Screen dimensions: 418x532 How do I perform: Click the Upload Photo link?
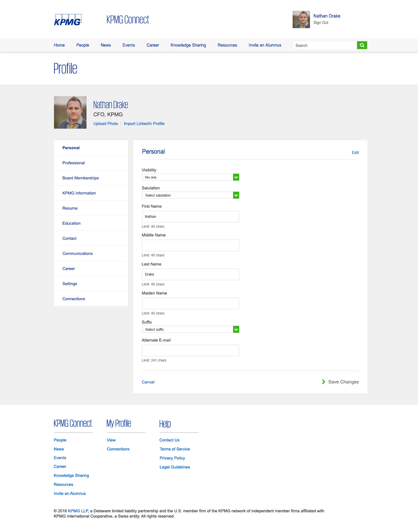pyautogui.click(x=106, y=123)
